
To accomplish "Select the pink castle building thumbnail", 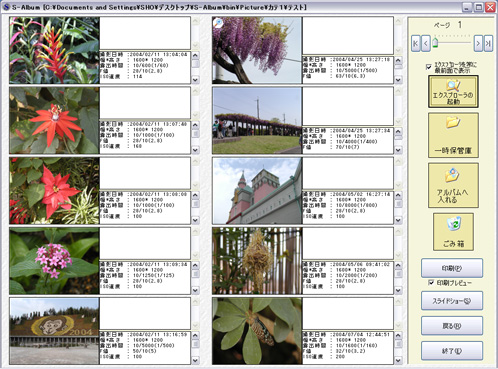I will pos(257,191).
